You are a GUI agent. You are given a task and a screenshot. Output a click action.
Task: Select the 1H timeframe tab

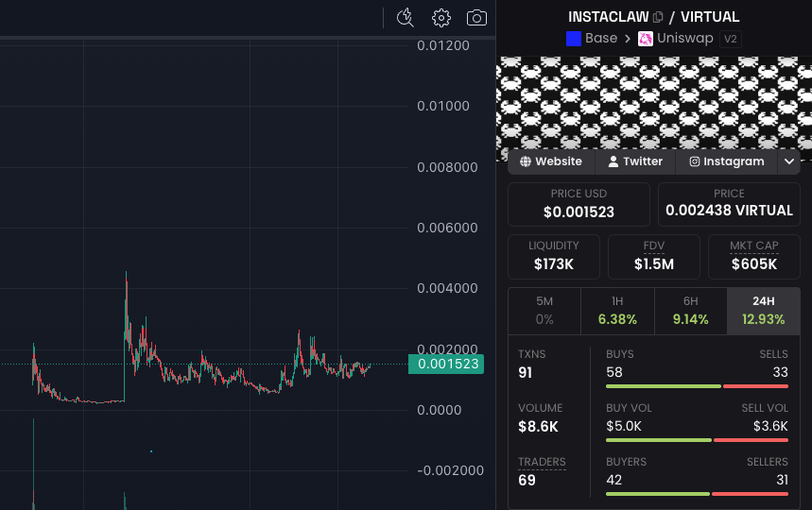click(x=617, y=311)
